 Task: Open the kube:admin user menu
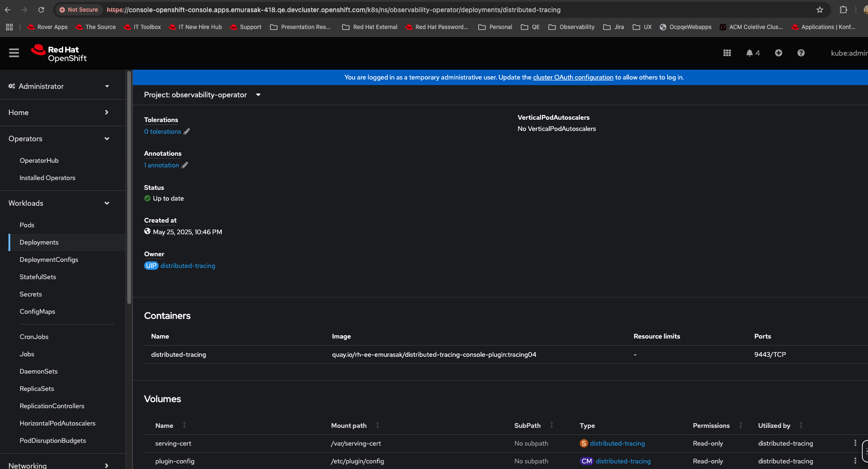(849, 53)
